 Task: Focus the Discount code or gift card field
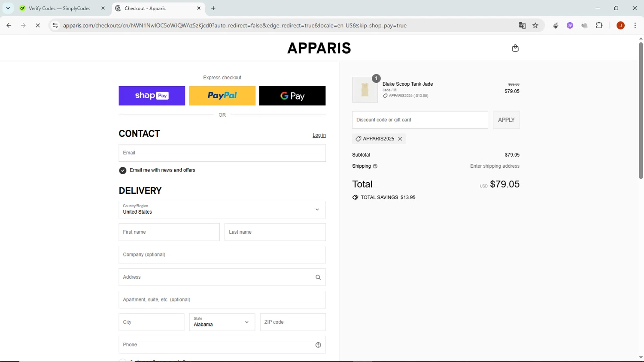point(420,120)
